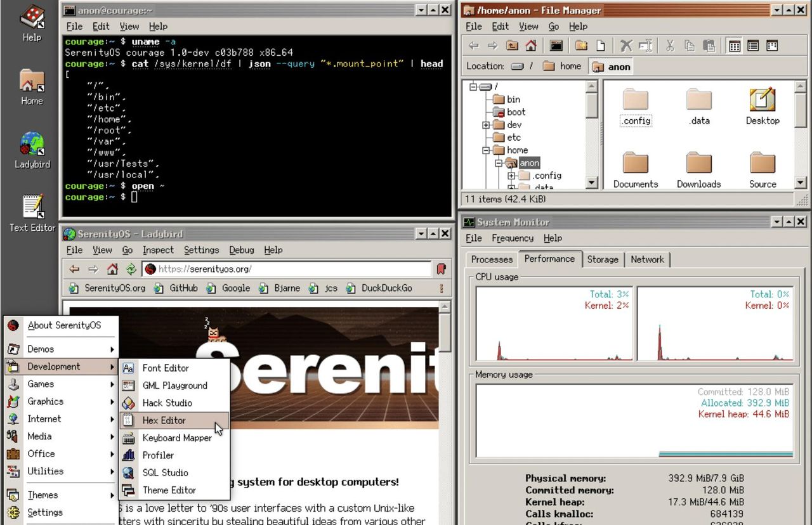Open Inspect menu in Ladybird
The width and height of the screenshot is (812, 525).
(x=158, y=250)
